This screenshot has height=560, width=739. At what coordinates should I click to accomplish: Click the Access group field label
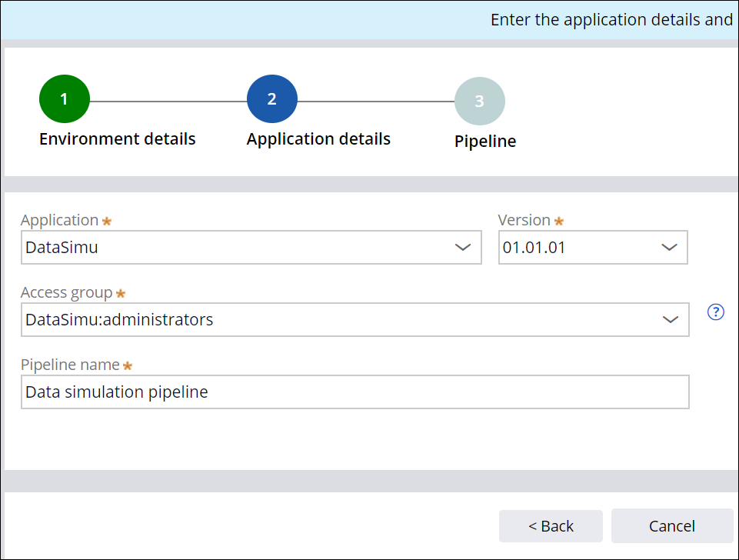(67, 292)
